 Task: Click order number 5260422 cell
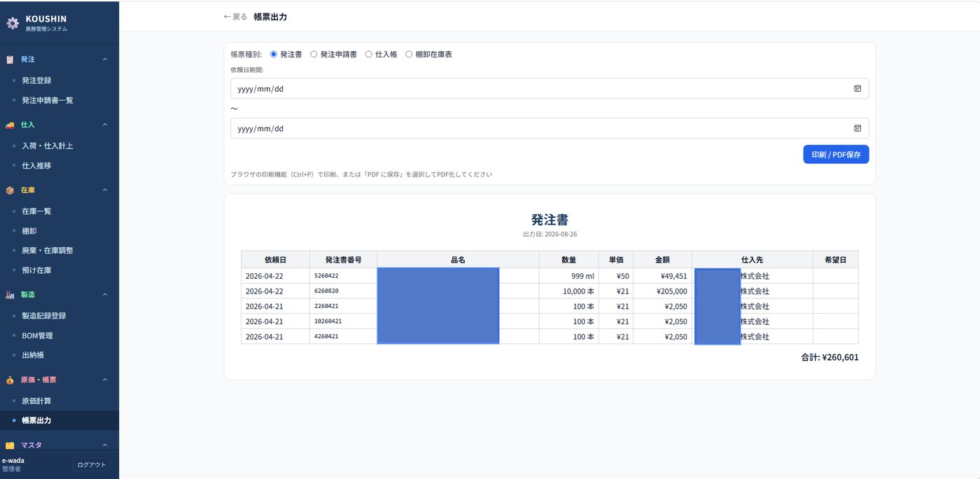(343, 276)
